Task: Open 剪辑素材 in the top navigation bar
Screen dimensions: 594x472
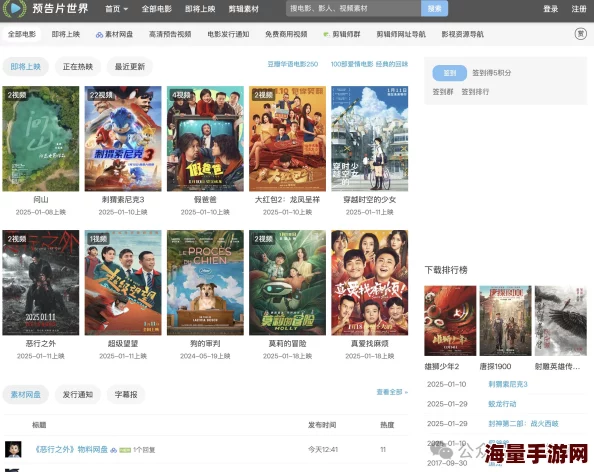Action: (x=244, y=9)
